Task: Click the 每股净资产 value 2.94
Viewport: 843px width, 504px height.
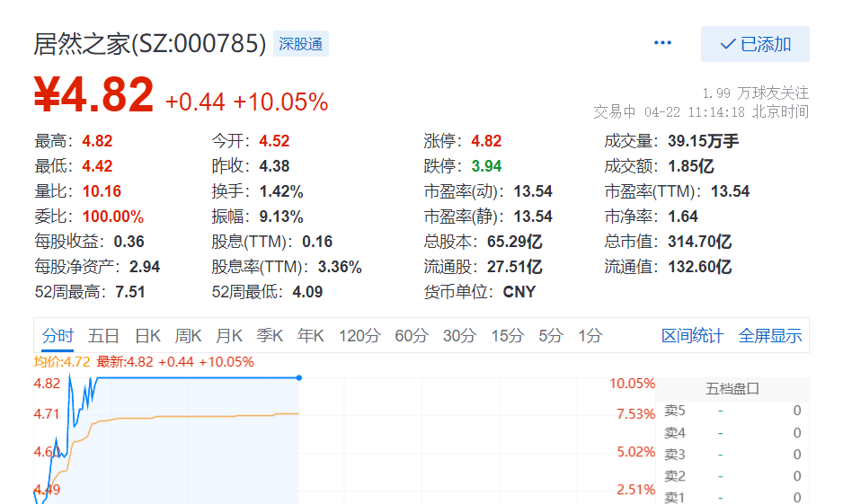Action: [145, 267]
